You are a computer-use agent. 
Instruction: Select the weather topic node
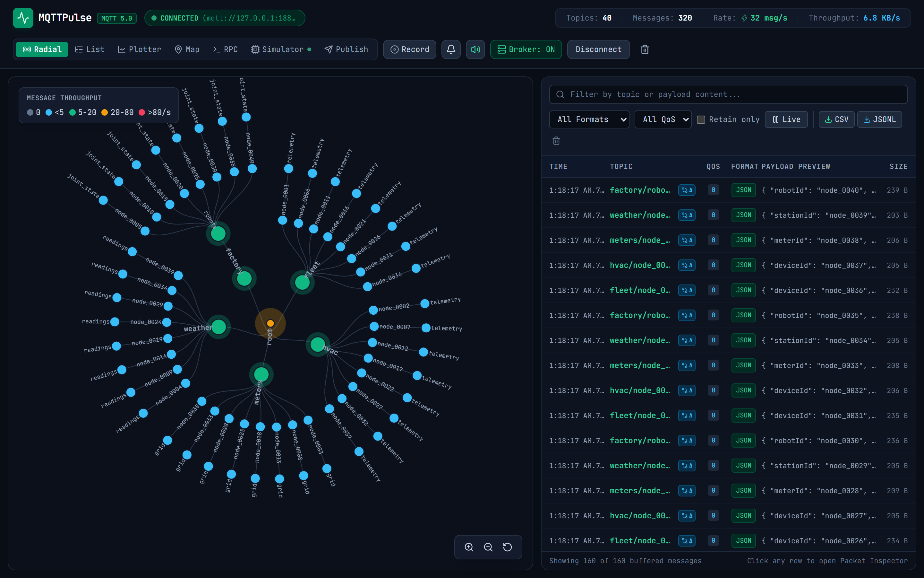[219, 327]
